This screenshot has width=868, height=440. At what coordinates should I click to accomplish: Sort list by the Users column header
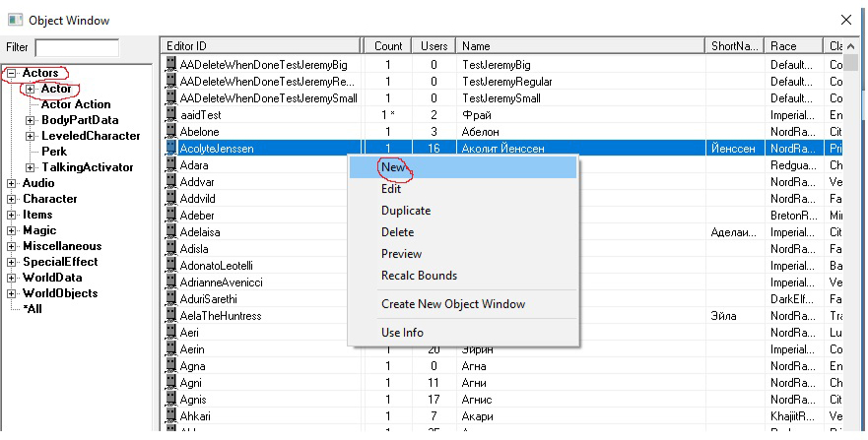(434, 46)
